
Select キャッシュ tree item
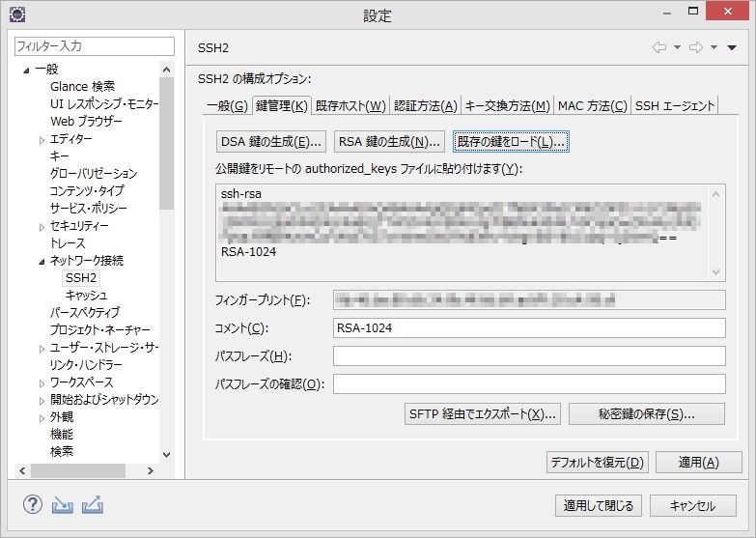[86, 295]
